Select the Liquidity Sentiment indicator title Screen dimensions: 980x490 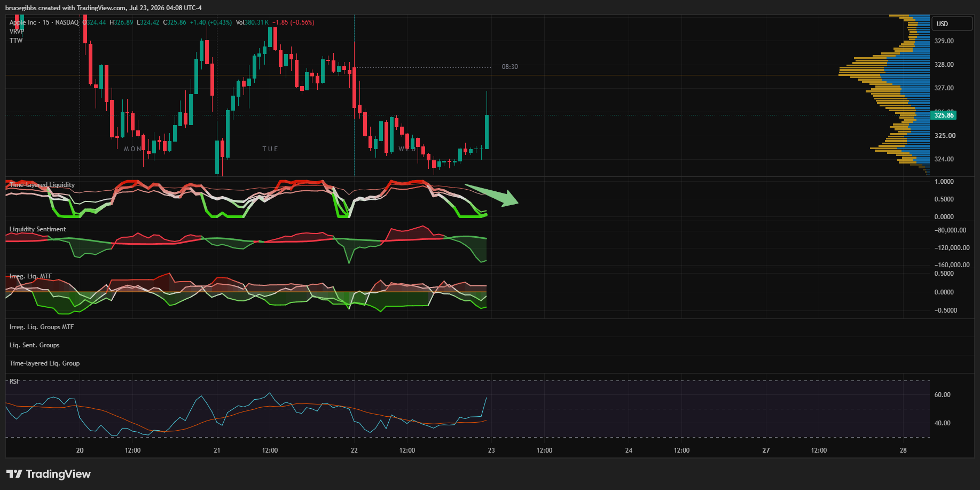point(38,229)
